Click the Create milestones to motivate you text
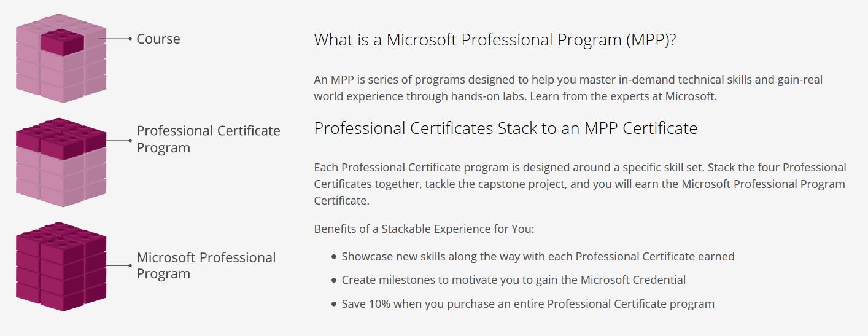The height and width of the screenshot is (336, 868). (514, 280)
